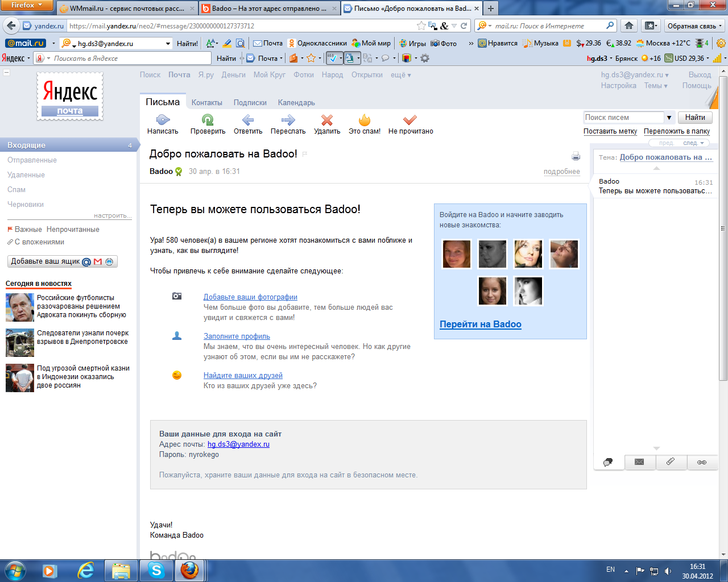The width and height of the screenshot is (728, 582).
Task: Click the Заполните профиль link
Action: point(237,336)
